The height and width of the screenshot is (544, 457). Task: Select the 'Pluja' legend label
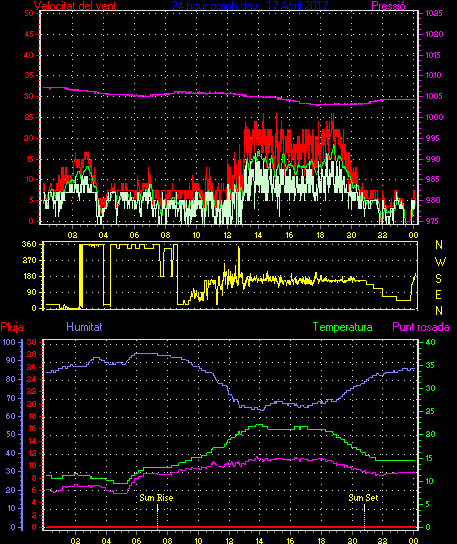tap(12, 327)
